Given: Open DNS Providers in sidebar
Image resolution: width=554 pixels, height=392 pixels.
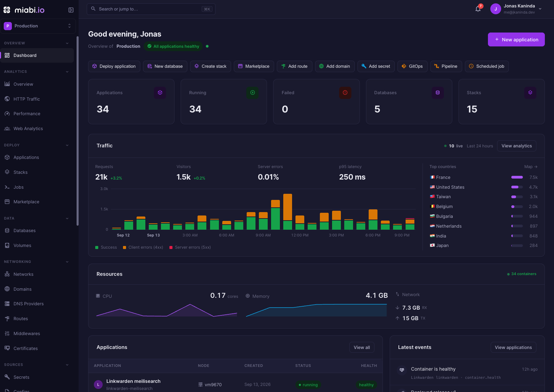Looking at the screenshot, I should 37,304.
